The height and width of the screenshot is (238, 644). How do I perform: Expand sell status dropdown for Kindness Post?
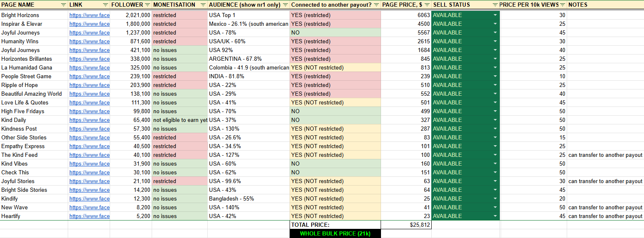tap(495, 129)
